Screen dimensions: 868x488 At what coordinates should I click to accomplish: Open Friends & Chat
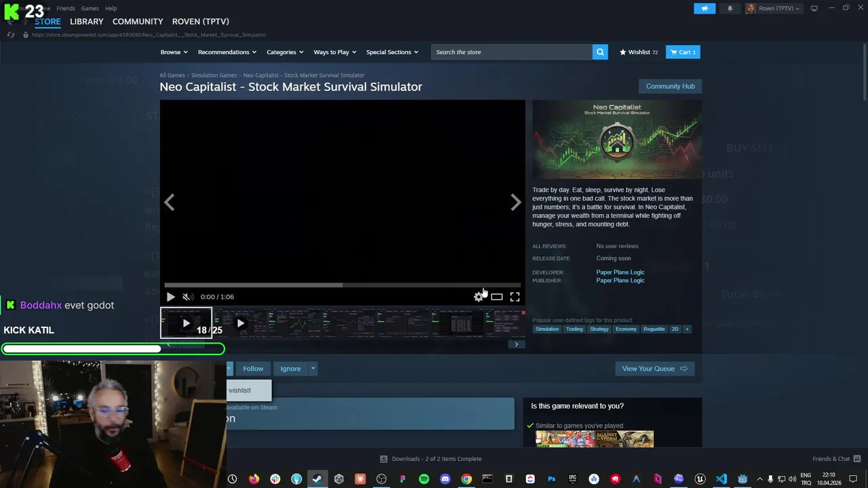tap(837, 459)
